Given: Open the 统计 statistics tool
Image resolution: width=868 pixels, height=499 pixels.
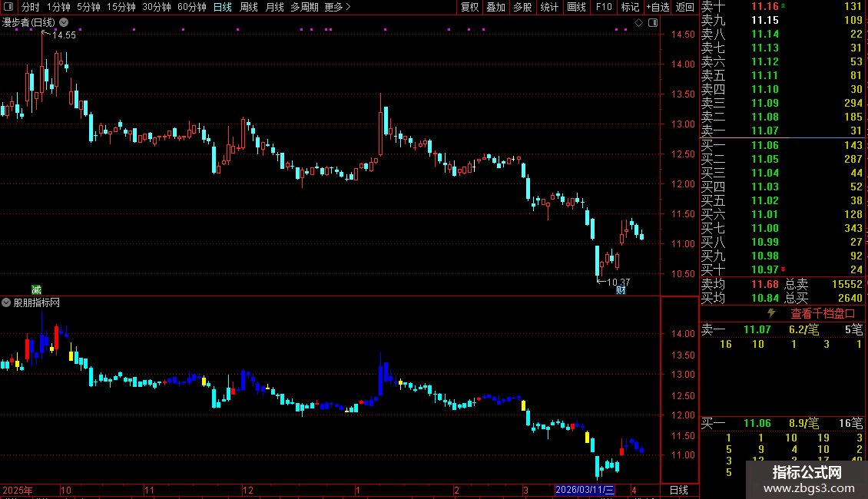Looking at the screenshot, I should pyautogui.click(x=549, y=7).
